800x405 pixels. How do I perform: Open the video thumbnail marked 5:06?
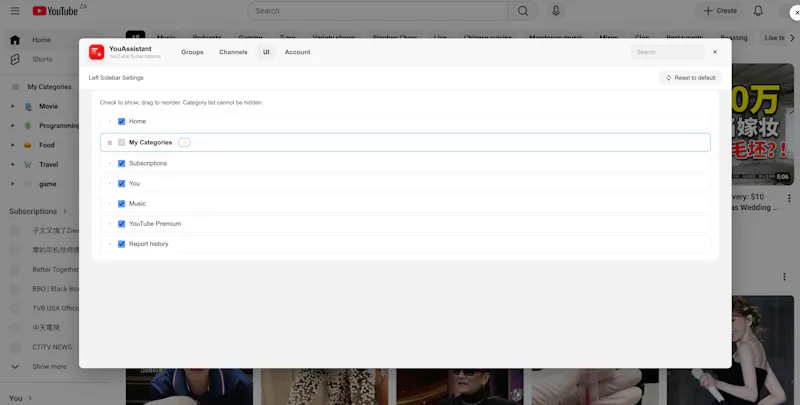(763, 124)
